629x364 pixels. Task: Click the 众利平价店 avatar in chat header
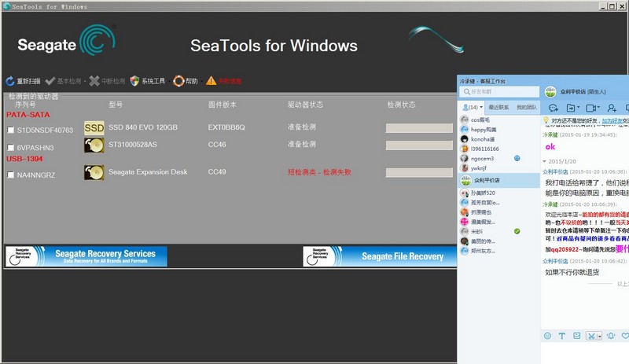pyautogui.click(x=550, y=91)
